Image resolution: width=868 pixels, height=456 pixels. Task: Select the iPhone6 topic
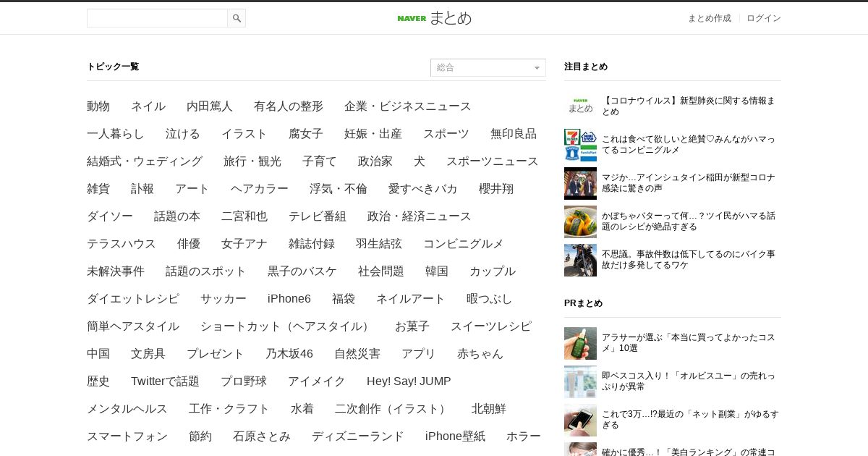[289, 299]
